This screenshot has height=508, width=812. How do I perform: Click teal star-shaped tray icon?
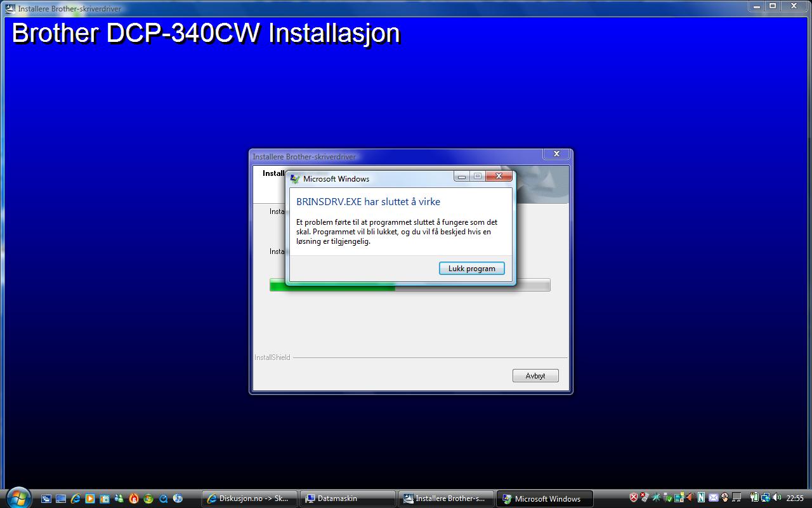(x=656, y=497)
